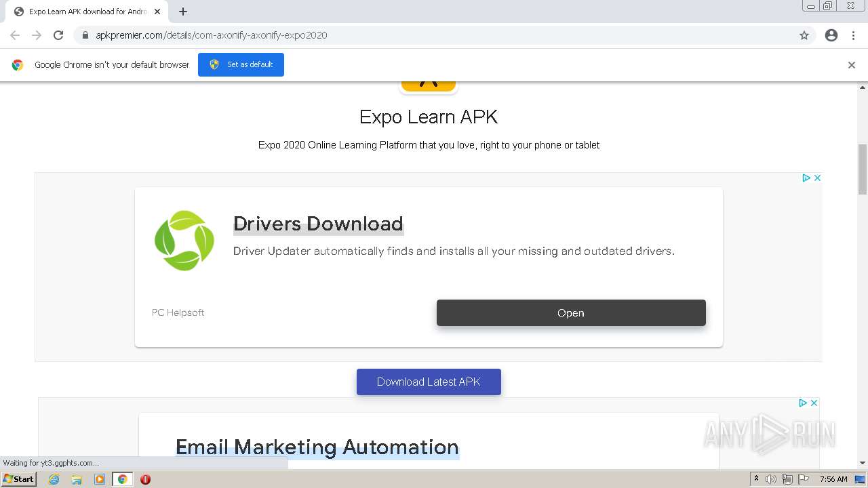View site security lock icon
This screenshot has height=488, width=868.
pyautogui.click(x=85, y=35)
